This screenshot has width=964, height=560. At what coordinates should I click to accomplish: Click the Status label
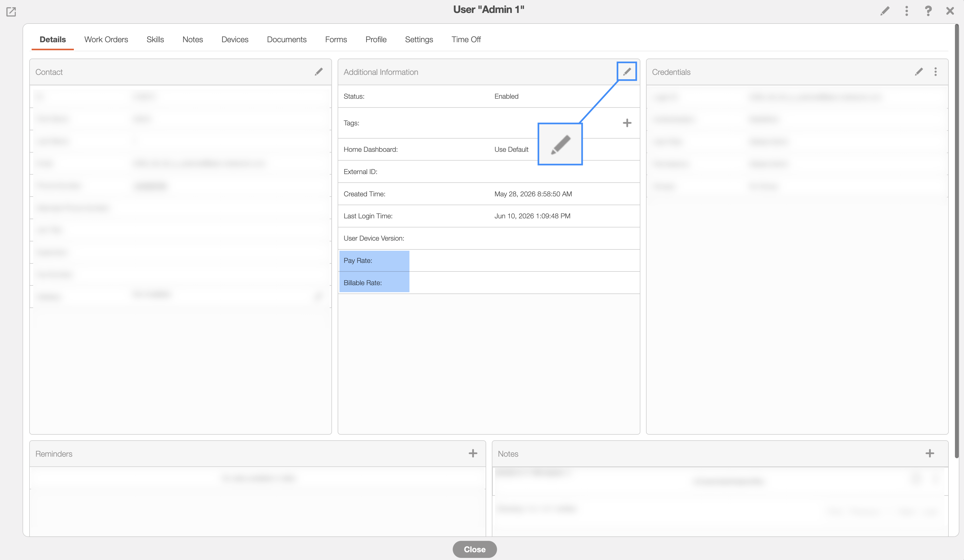coord(354,96)
